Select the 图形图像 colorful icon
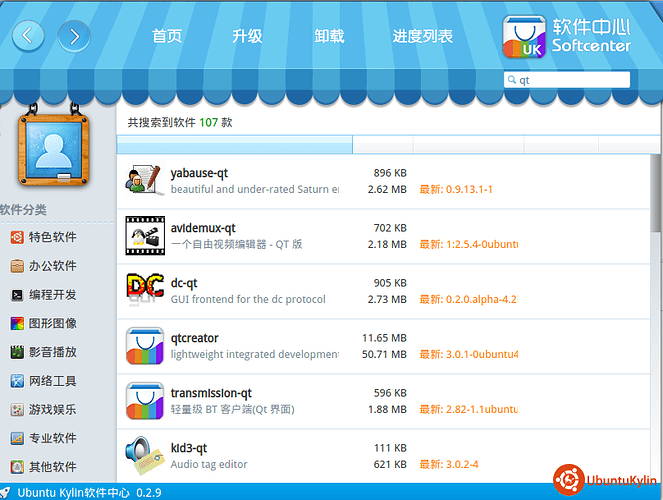 click(x=17, y=323)
